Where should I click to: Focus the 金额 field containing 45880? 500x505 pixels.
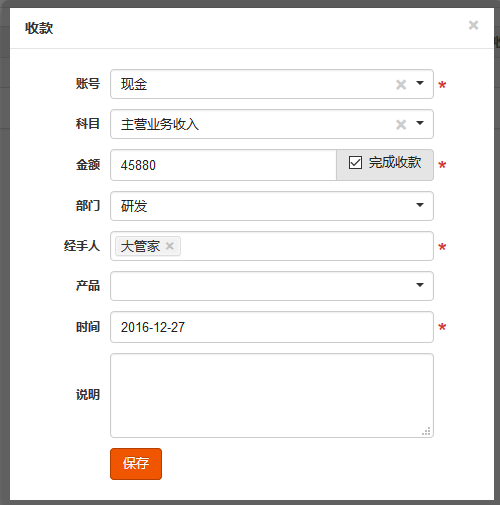(223, 165)
